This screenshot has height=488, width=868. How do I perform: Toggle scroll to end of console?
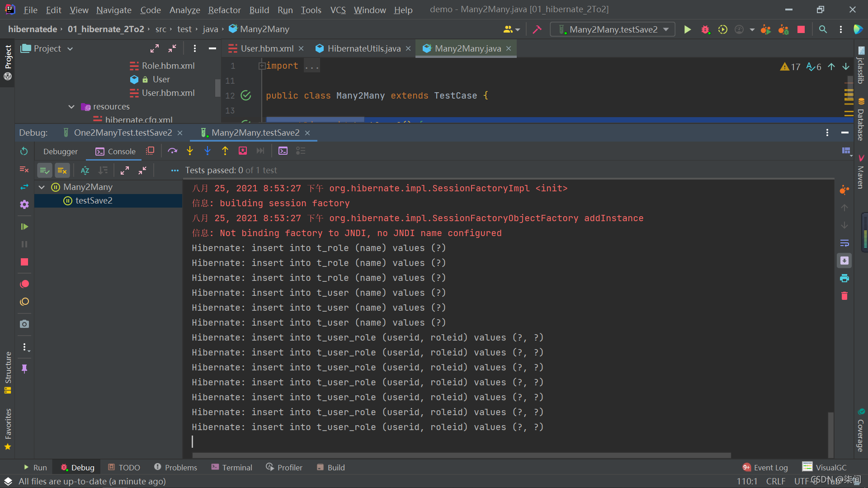pyautogui.click(x=844, y=261)
